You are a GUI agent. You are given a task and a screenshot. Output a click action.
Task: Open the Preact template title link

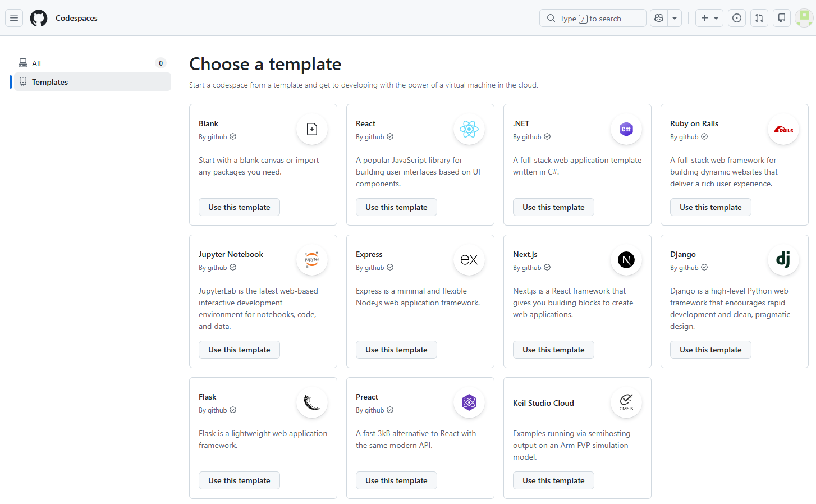tap(367, 397)
